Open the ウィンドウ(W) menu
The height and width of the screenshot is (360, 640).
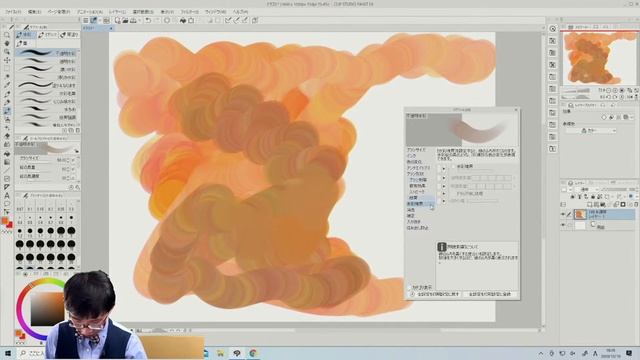pos(216,12)
